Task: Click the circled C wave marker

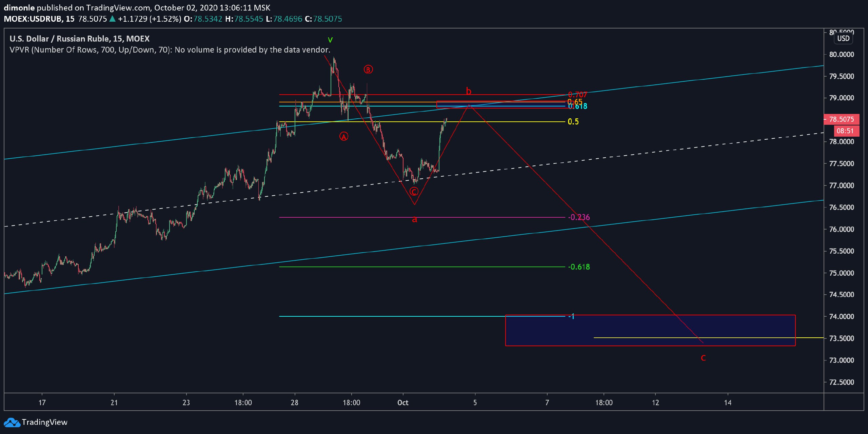Action: [414, 192]
